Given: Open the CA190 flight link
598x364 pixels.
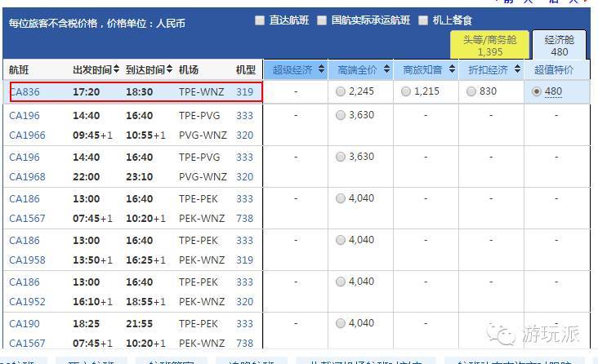Looking at the screenshot, I should 24,323.
